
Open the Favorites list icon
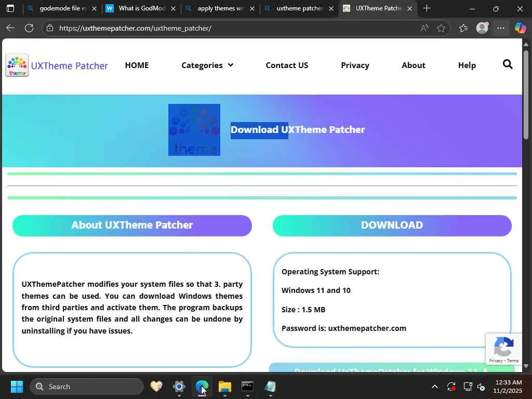tap(463, 28)
